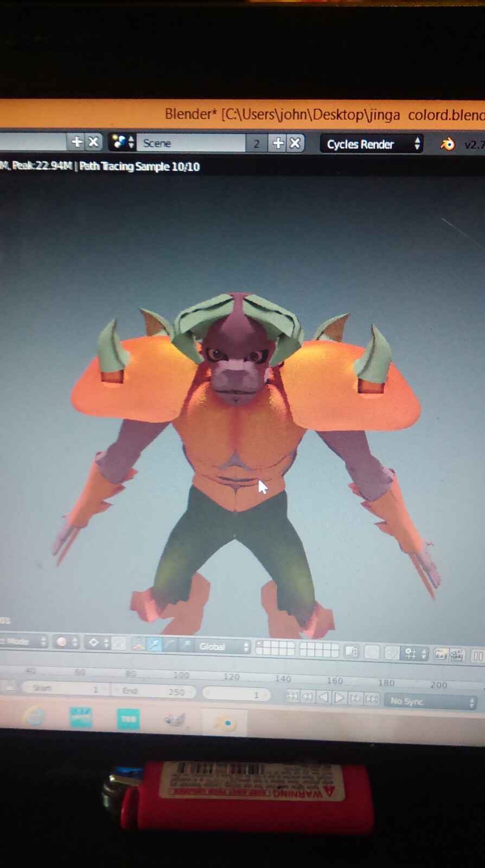Jump to the first frame
The height and width of the screenshot is (868, 485).
point(292,695)
